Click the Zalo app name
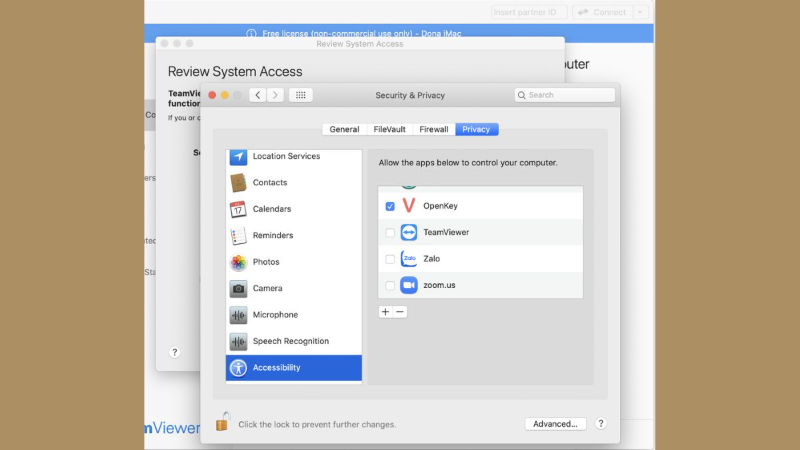800x450 pixels. pos(432,259)
